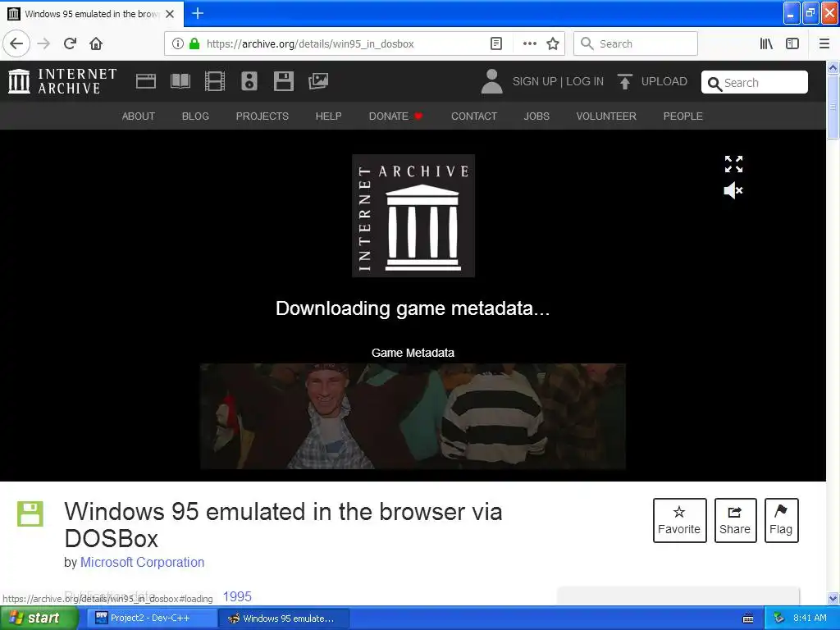Open the browser home page icon

pyautogui.click(x=96, y=43)
